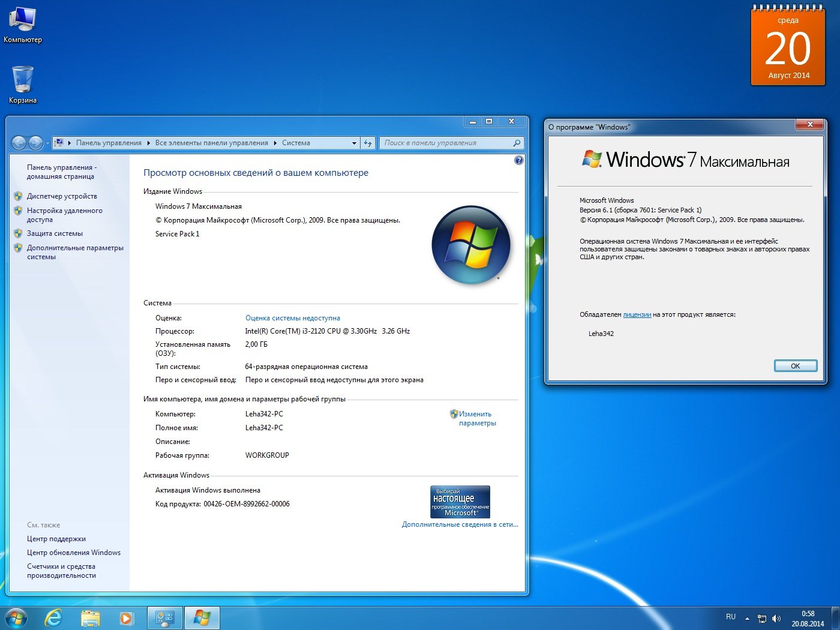Click the Windows logo orb in System window
Viewport: 840px width, 630px height.
click(471, 245)
